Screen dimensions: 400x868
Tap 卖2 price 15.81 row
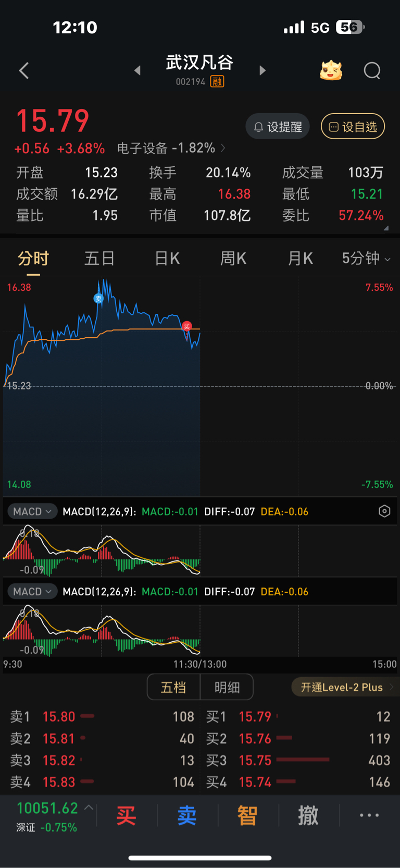click(102, 739)
